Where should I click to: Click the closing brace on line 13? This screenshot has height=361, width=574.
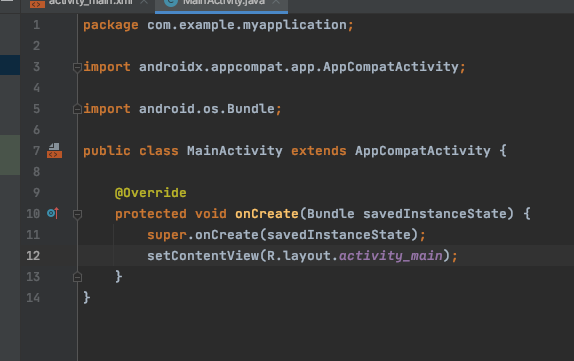pos(118,276)
